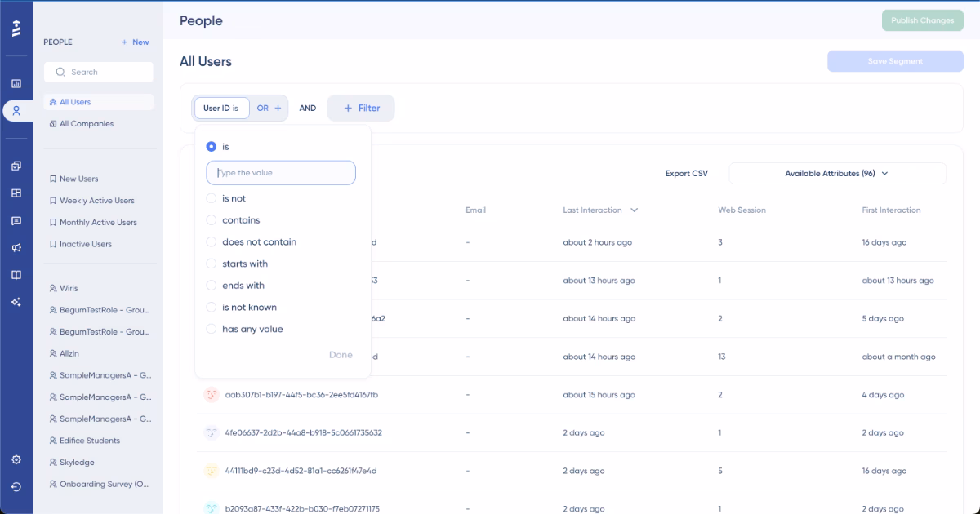Open the megaphone Announcements icon

[x=16, y=247]
